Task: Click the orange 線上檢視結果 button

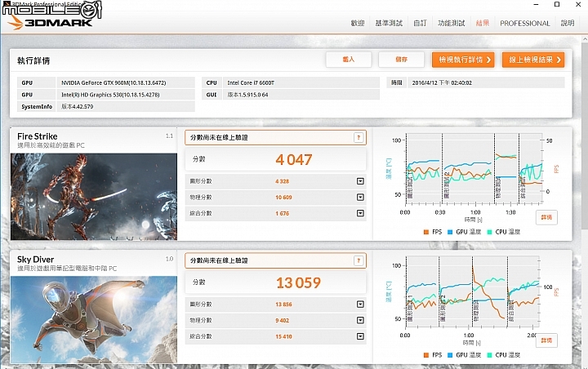Action: pyautogui.click(x=533, y=60)
